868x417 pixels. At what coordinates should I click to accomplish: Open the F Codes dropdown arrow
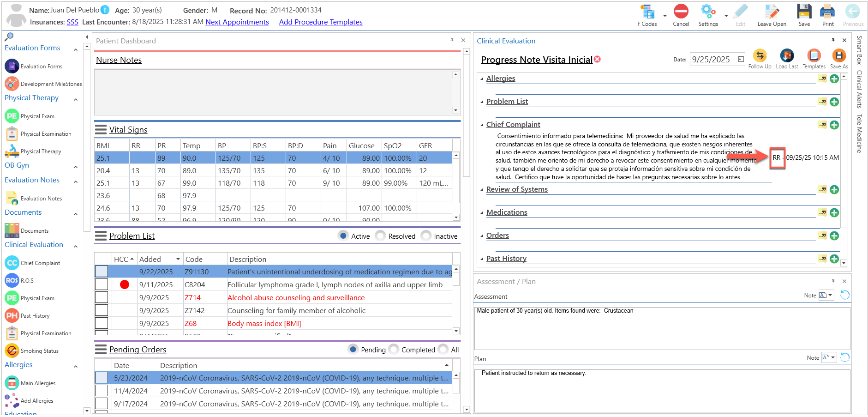(665, 16)
